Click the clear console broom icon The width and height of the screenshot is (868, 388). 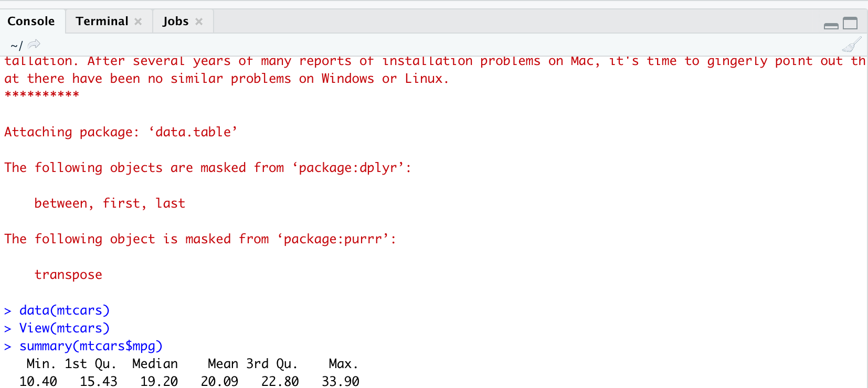(851, 45)
